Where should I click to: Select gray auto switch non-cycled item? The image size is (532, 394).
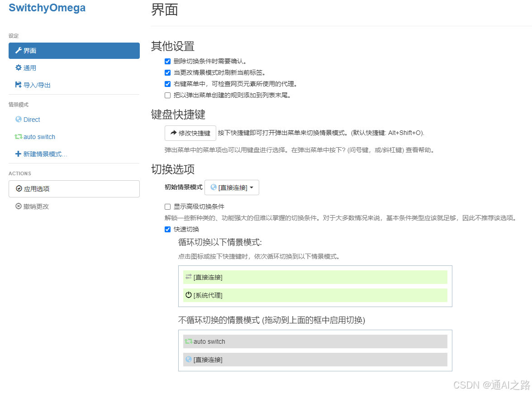[x=315, y=341]
